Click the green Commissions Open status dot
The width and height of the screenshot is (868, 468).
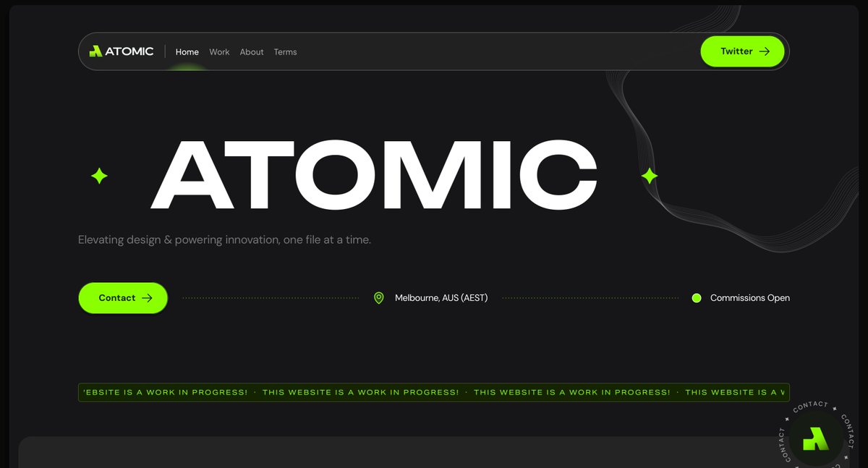pyautogui.click(x=697, y=297)
